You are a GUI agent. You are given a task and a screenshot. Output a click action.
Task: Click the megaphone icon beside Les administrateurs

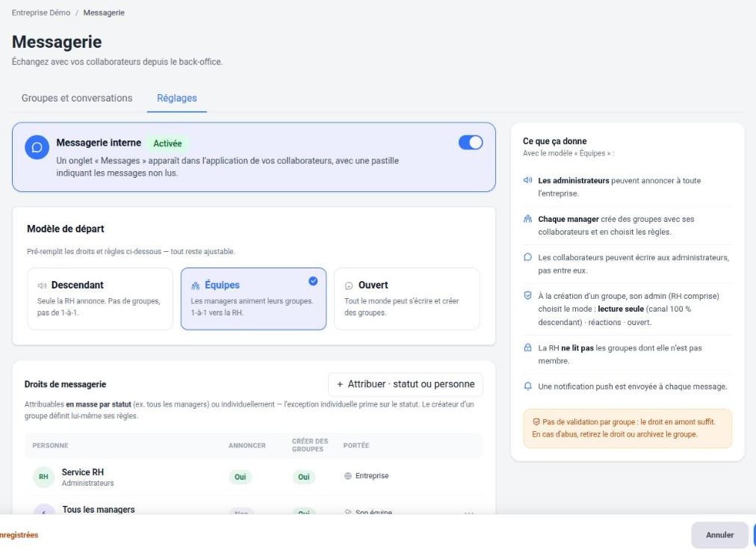pyautogui.click(x=527, y=180)
